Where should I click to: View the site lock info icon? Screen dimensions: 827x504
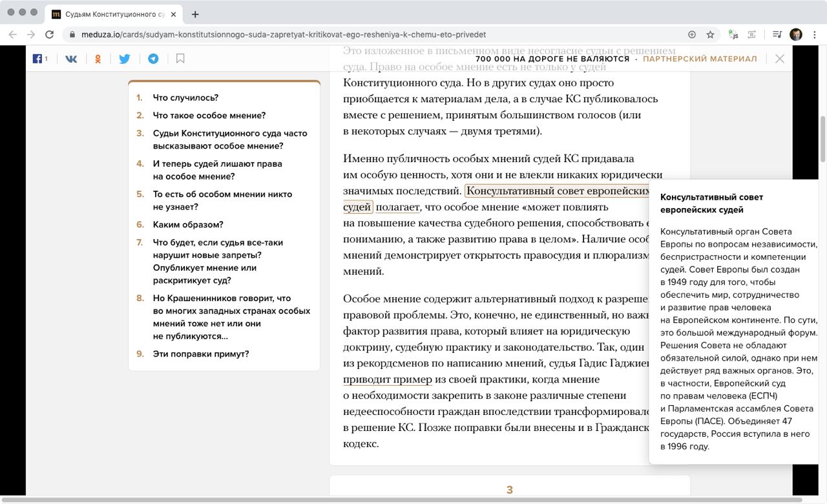click(x=72, y=34)
